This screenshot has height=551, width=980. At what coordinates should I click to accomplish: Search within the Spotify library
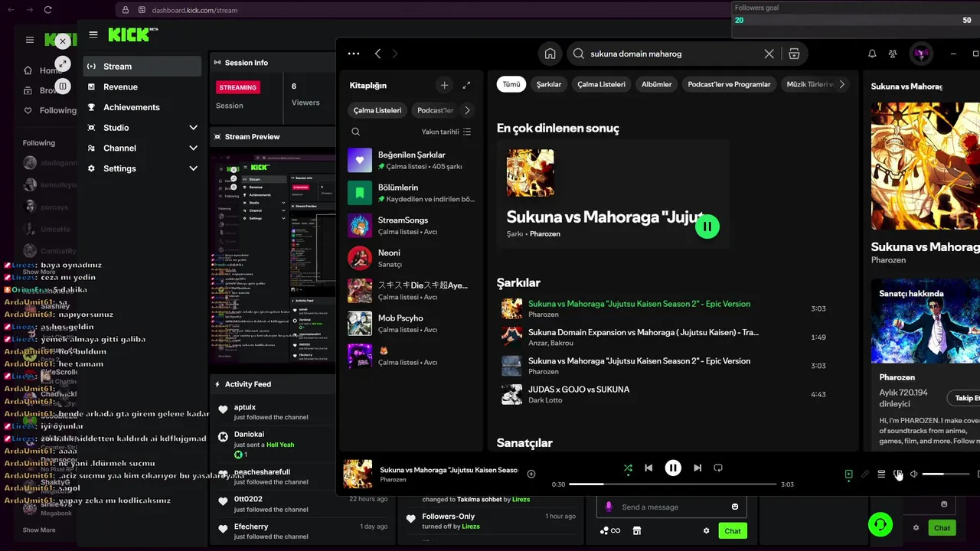[x=356, y=132]
